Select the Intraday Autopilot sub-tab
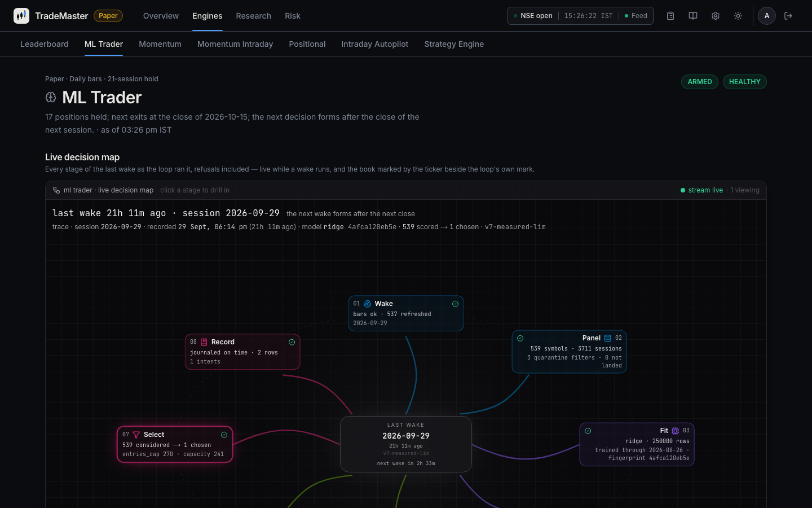 (x=375, y=44)
